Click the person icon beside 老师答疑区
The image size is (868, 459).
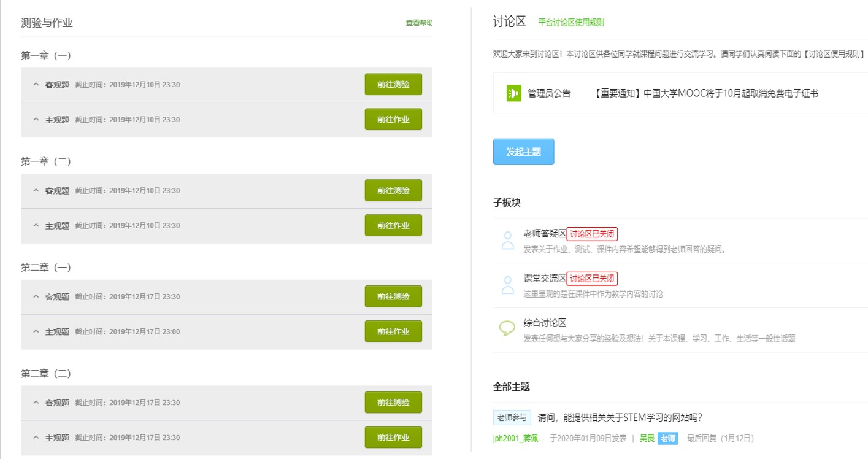click(x=507, y=241)
